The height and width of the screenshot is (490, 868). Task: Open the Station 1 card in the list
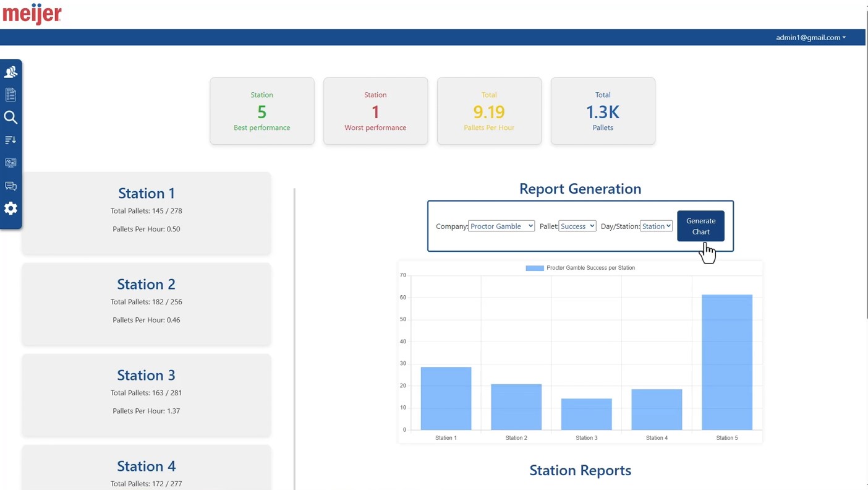(x=147, y=213)
